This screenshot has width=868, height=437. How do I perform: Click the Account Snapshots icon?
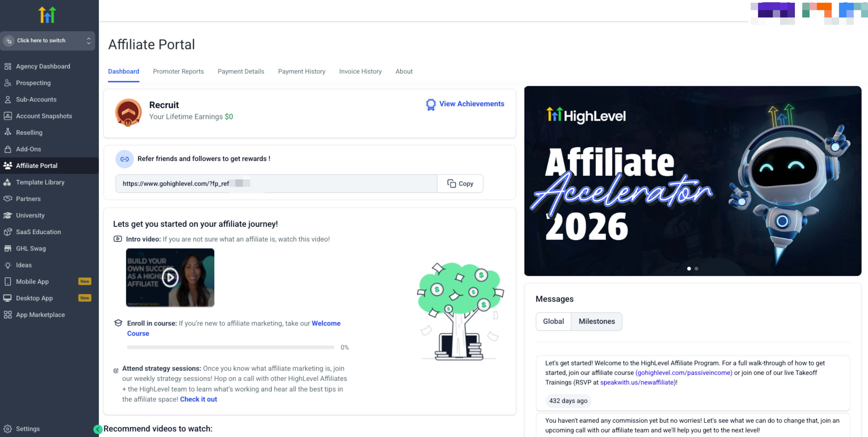tap(8, 116)
